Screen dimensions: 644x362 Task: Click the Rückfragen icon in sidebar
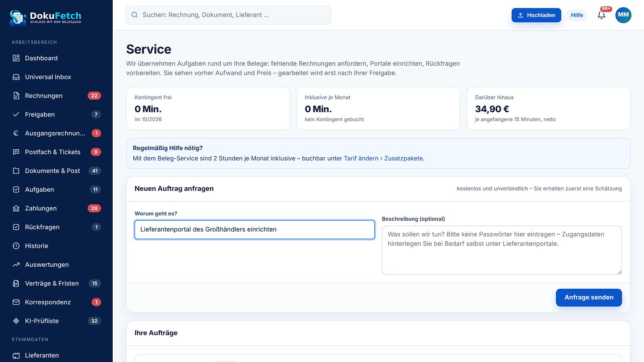[x=16, y=227]
